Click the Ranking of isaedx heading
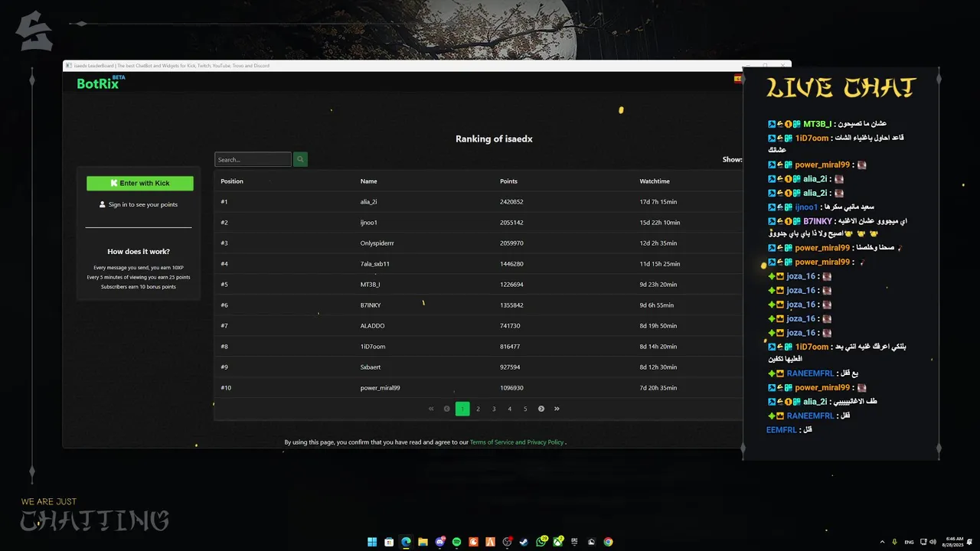 pos(494,139)
